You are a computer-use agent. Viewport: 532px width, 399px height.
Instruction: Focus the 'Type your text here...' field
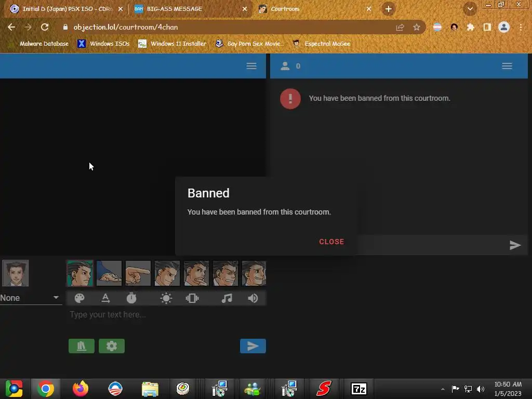click(166, 314)
